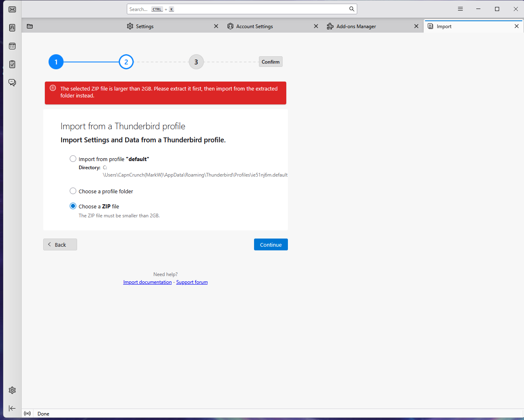The height and width of the screenshot is (420, 524).
Task: Open the hamburger application menu
Action: pyautogui.click(x=460, y=9)
